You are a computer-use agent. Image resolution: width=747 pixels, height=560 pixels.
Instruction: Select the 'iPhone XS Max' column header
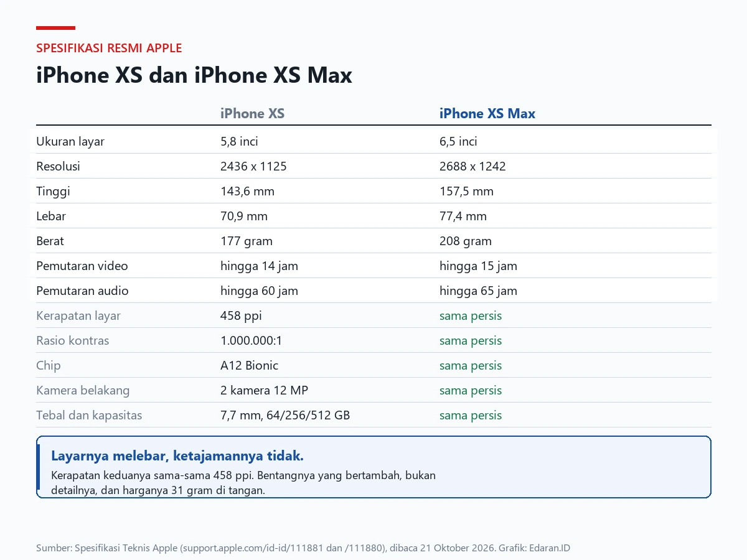pyautogui.click(x=487, y=113)
